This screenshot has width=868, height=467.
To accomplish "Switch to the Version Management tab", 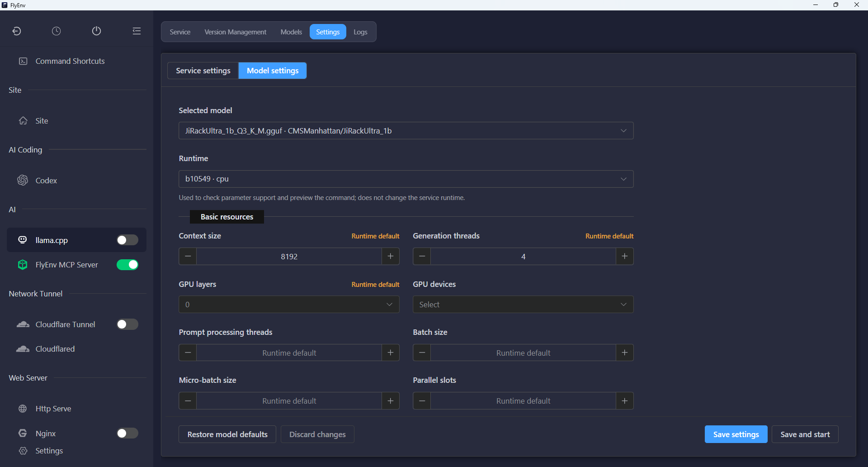I will pyautogui.click(x=236, y=32).
